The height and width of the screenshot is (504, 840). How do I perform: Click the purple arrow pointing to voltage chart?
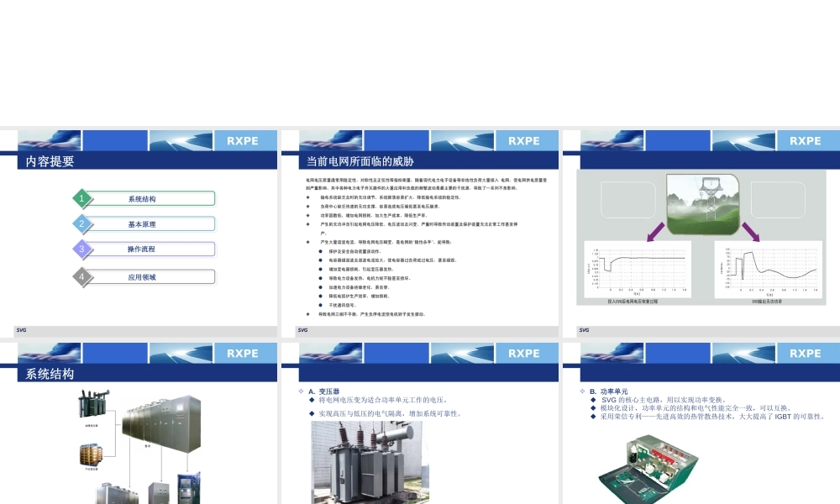tap(656, 233)
